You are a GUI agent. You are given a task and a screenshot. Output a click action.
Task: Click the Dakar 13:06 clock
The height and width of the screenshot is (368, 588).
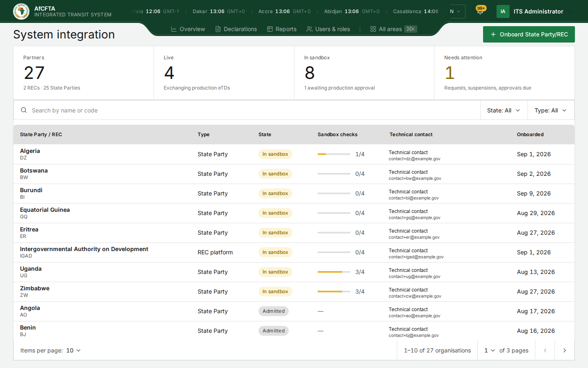(x=219, y=11)
